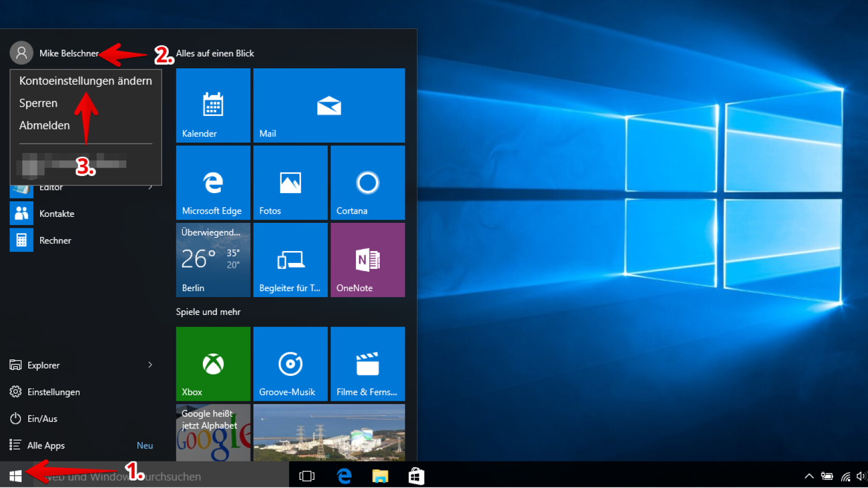Click the Spiele und mehr heading
This screenshot has height=488, width=868.
pyautogui.click(x=208, y=312)
